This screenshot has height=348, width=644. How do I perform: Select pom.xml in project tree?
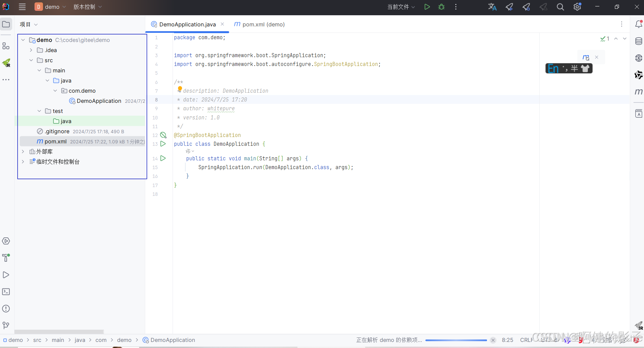click(55, 141)
